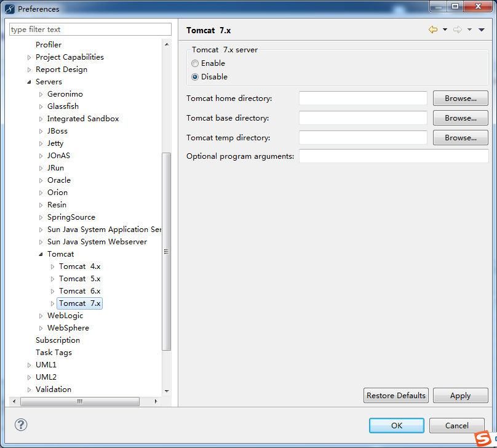Click the tree scroll up arrow
This screenshot has width=497, height=448.
pos(167,45)
